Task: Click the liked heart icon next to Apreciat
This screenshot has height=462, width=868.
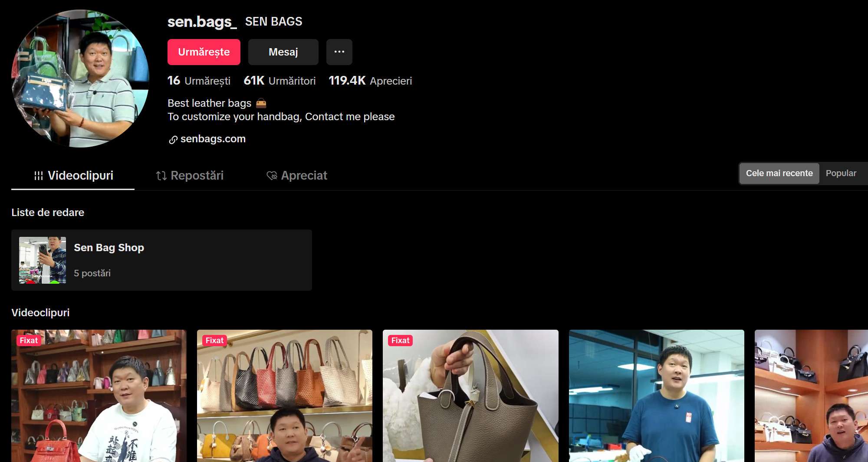Action: (272, 175)
